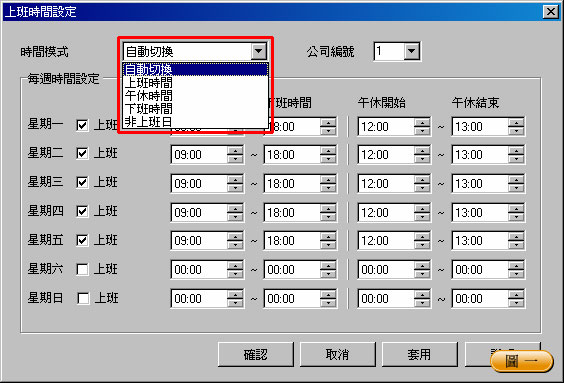Increase 星期六 start time with up arrow
The height and width of the screenshot is (383, 564).
tap(235, 265)
